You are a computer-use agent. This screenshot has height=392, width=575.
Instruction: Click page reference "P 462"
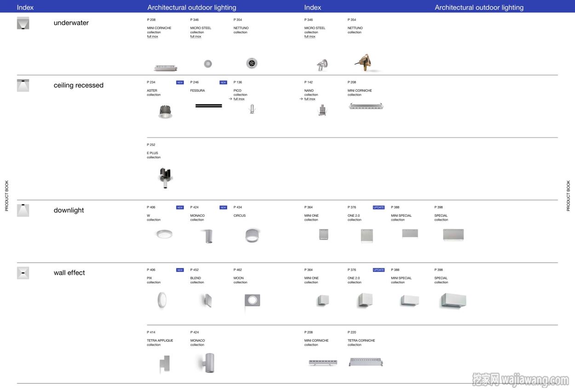[238, 270]
